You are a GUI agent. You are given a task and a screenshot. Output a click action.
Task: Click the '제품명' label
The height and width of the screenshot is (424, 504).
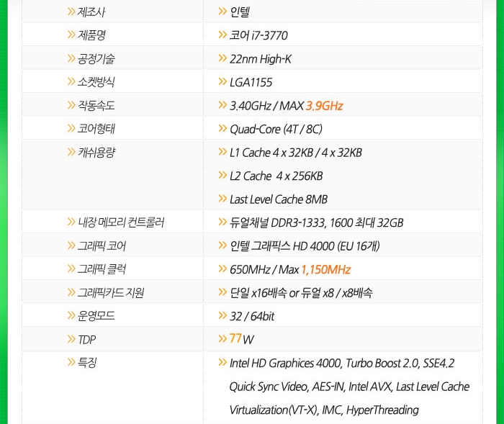click(x=91, y=35)
